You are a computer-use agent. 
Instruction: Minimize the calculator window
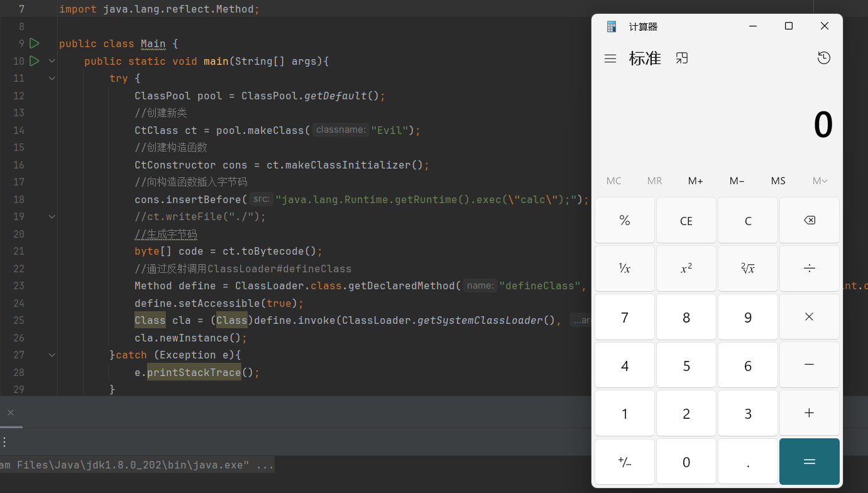click(753, 26)
